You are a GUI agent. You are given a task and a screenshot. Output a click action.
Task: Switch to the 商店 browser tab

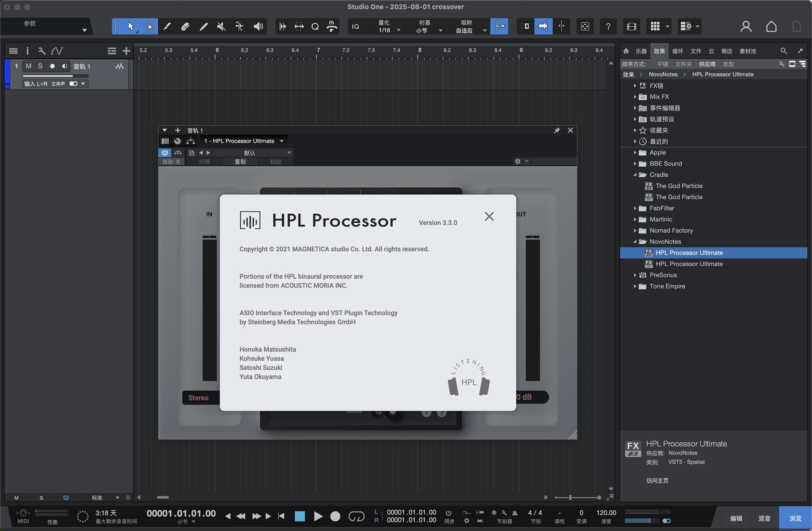pyautogui.click(x=727, y=51)
